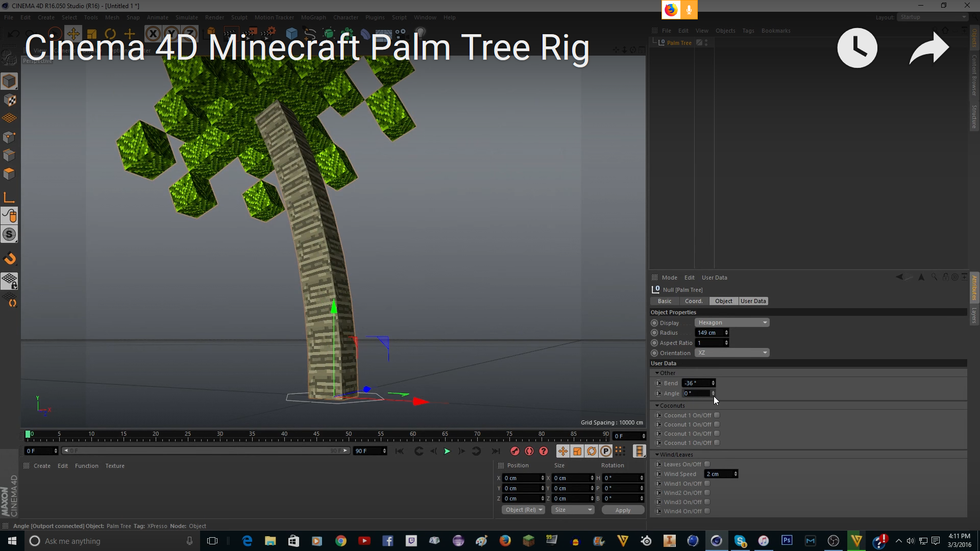This screenshot has width=980, height=551.
Task: Toggle Position keyframe recording icon
Action: point(563,451)
